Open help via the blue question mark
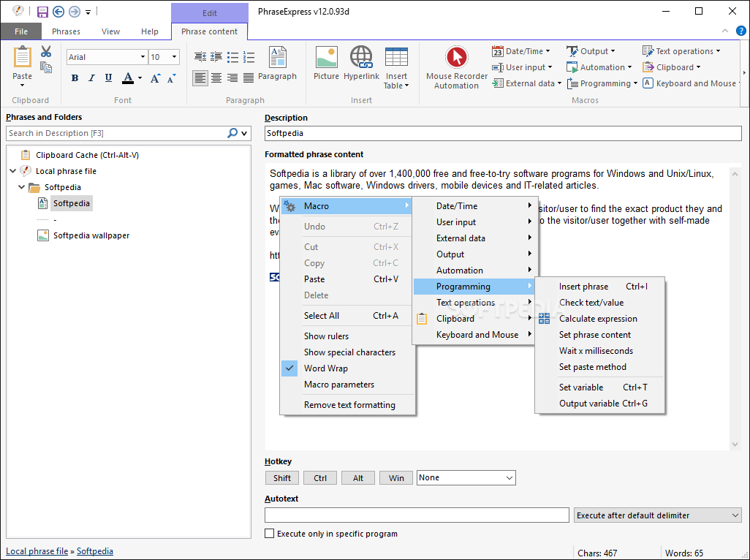 click(741, 31)
